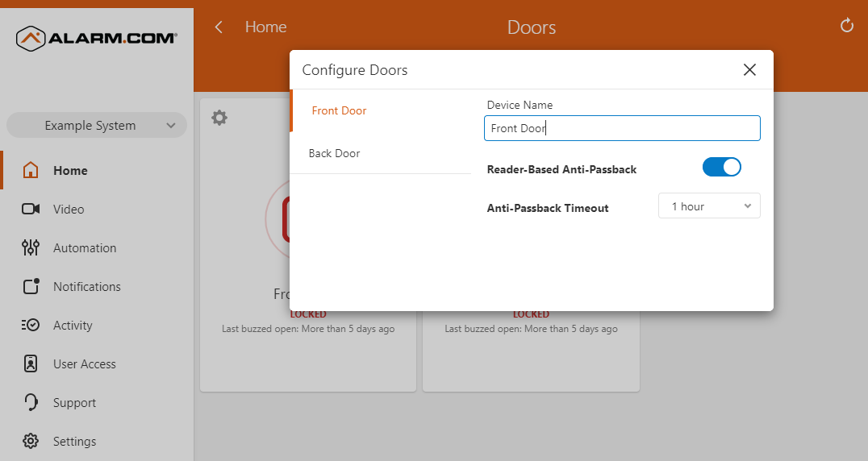Go back using the left chevron

coord(219,27)
